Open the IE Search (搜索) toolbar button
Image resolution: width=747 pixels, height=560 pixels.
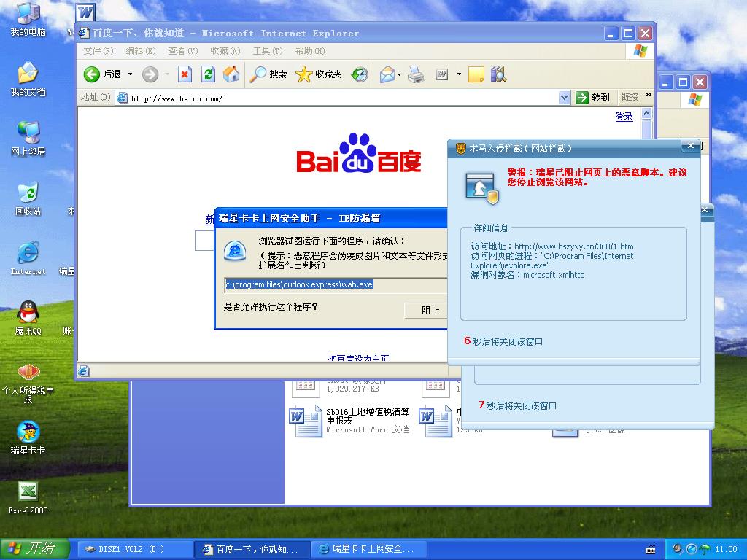pos(268,74)
